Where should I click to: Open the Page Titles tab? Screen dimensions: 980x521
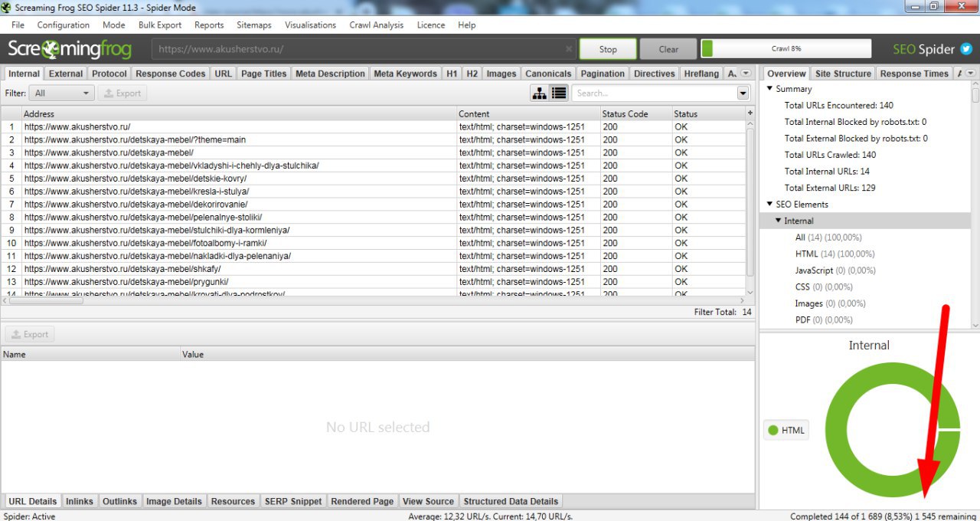(263, 74)
